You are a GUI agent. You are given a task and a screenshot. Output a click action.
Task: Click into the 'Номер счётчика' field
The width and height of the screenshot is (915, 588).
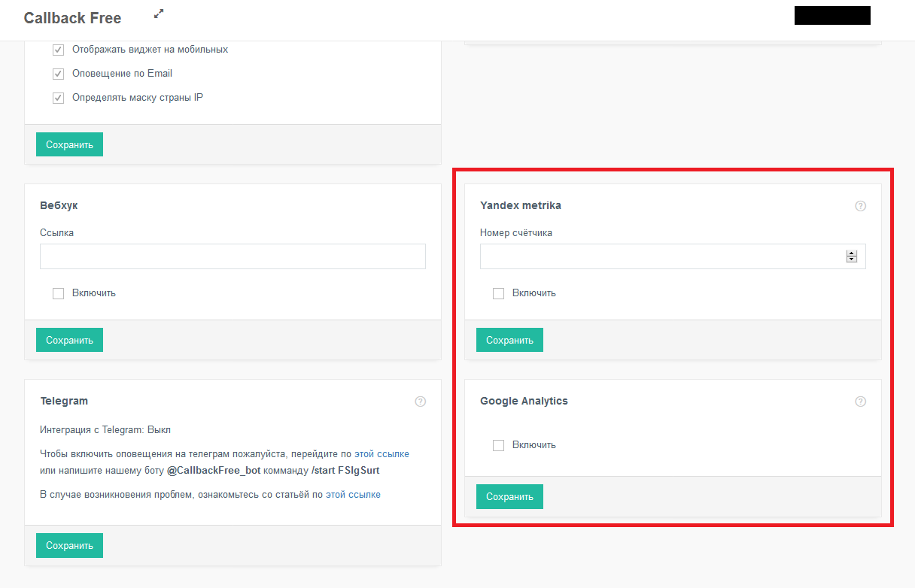662,256
